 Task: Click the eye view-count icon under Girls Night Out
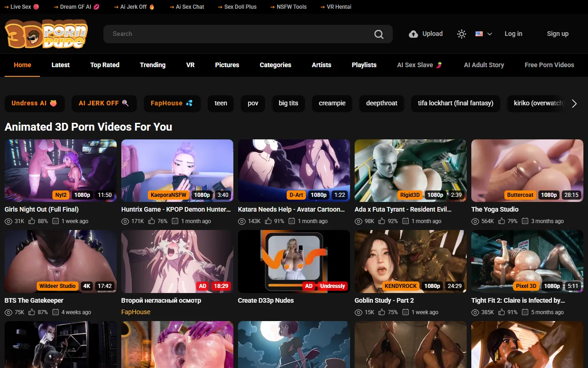point(8,221)
